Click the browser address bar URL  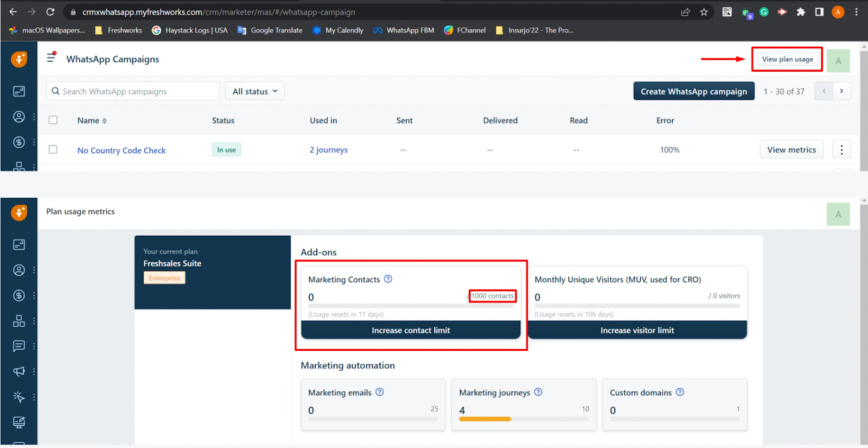point(219,12)
